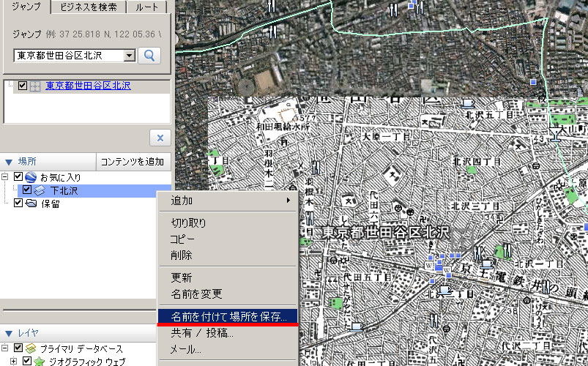588x366 pixels.
Task: Choose 共有 / 投稿... from the context menu
Action: click(x=227, y=332)
